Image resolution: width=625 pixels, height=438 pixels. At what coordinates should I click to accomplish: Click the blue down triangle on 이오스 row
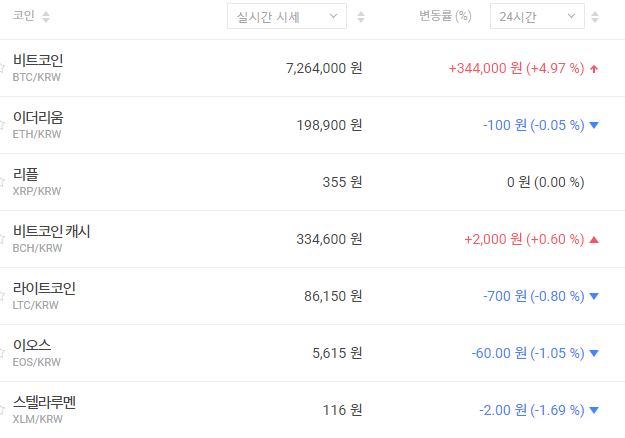coord(594,353)
